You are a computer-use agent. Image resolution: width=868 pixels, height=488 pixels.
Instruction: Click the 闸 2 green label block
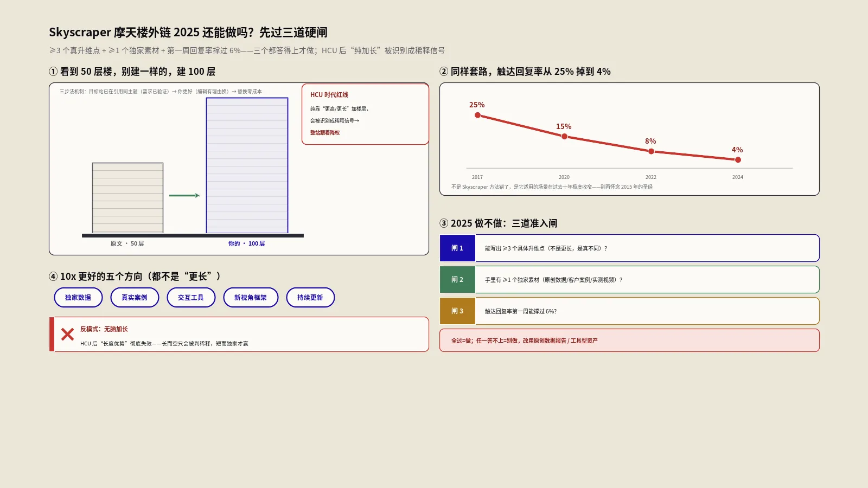[457, 280]
